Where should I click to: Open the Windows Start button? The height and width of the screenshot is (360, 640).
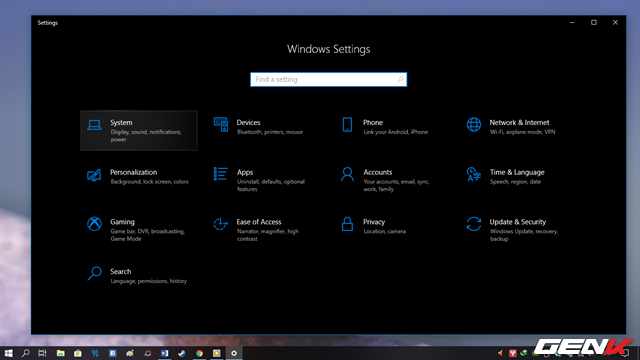click(x=9, y=353)
